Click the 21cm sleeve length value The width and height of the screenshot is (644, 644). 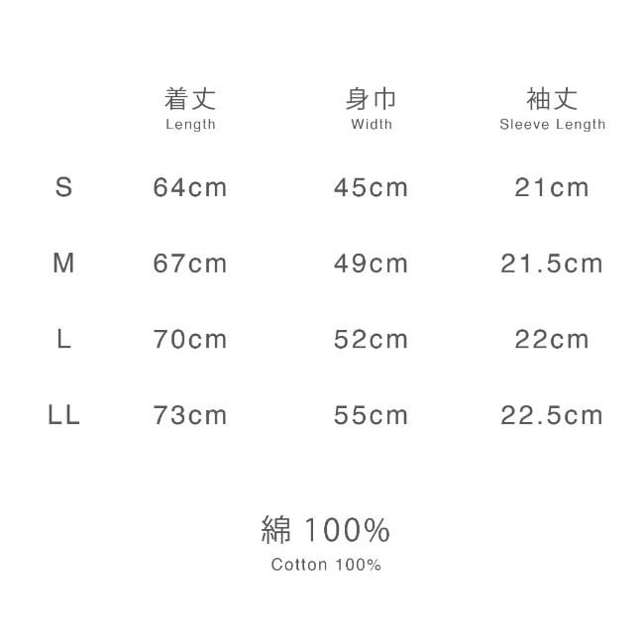[552, 187]
